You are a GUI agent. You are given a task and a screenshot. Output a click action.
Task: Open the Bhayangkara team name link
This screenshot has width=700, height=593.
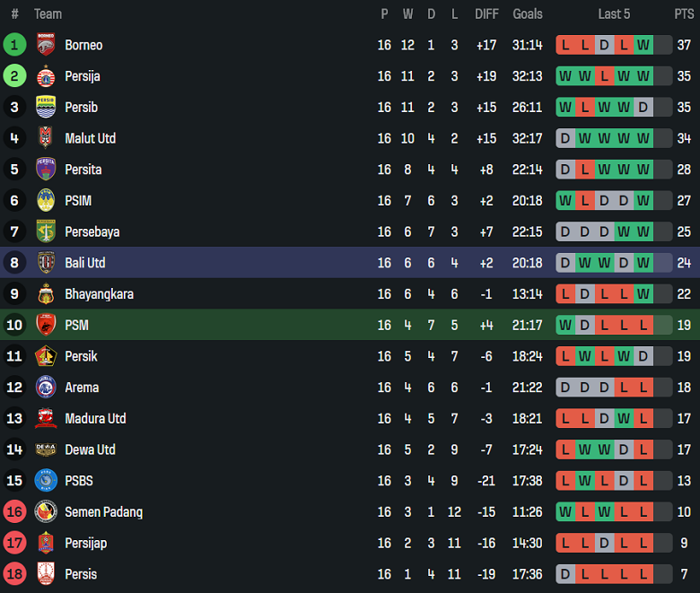(x=99, y=294)
